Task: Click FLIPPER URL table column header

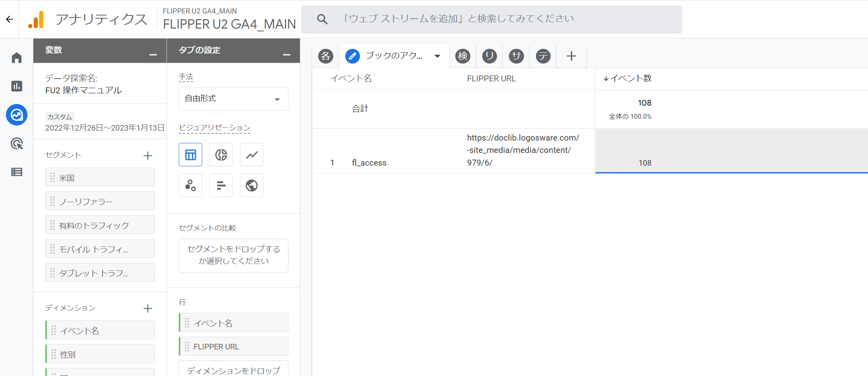Action: 491,79
